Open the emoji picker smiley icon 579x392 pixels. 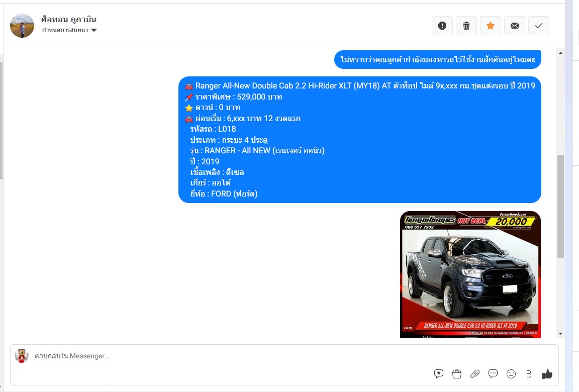511,374
